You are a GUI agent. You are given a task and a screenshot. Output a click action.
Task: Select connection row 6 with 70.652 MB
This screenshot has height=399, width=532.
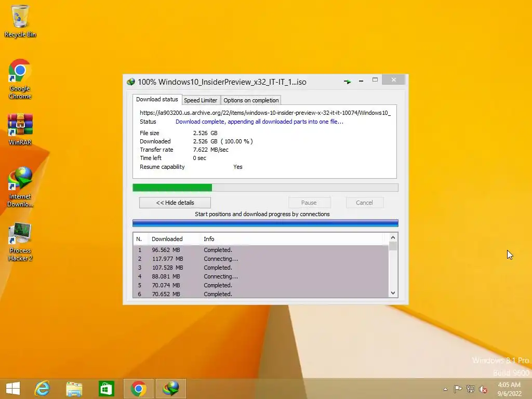coord(261,294)
